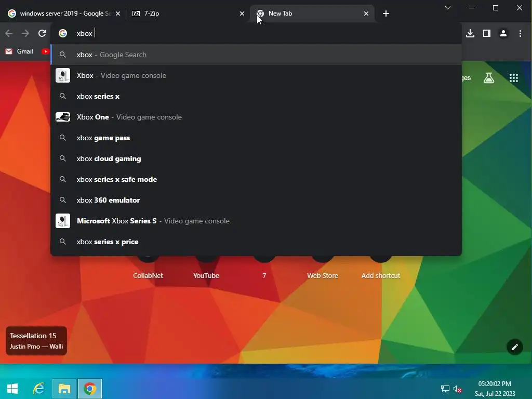This screenshot has width=532, height=399.
Task: Go forward using the forward arrow
Action: pos(25,33)
